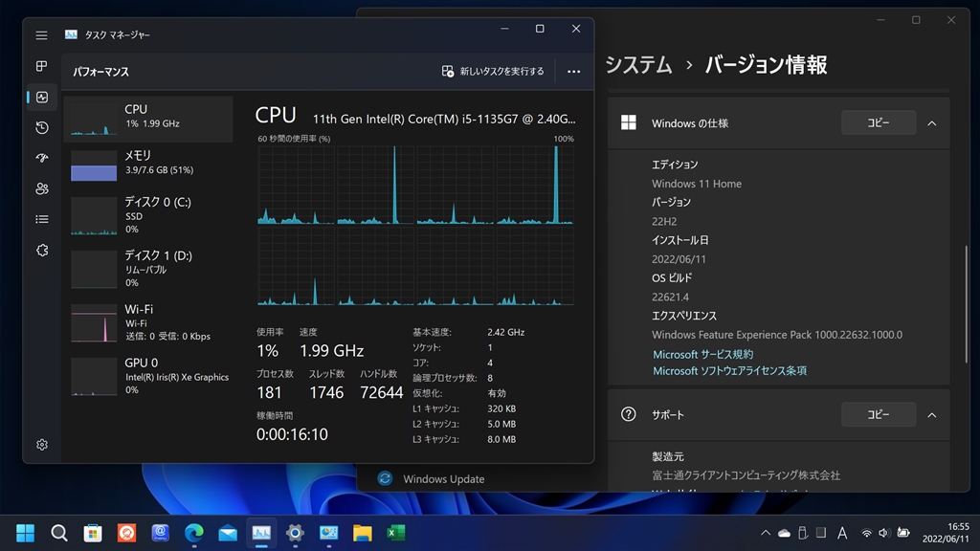Open Excel from taskbar
980x551 pixels.
coord(395,533)
